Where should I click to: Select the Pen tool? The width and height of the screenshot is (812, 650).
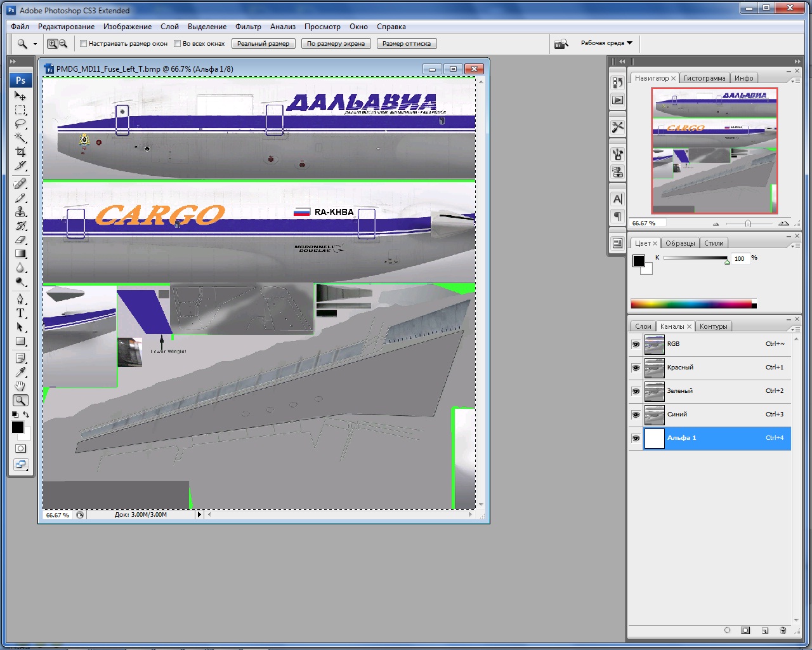tap(20, 299)
